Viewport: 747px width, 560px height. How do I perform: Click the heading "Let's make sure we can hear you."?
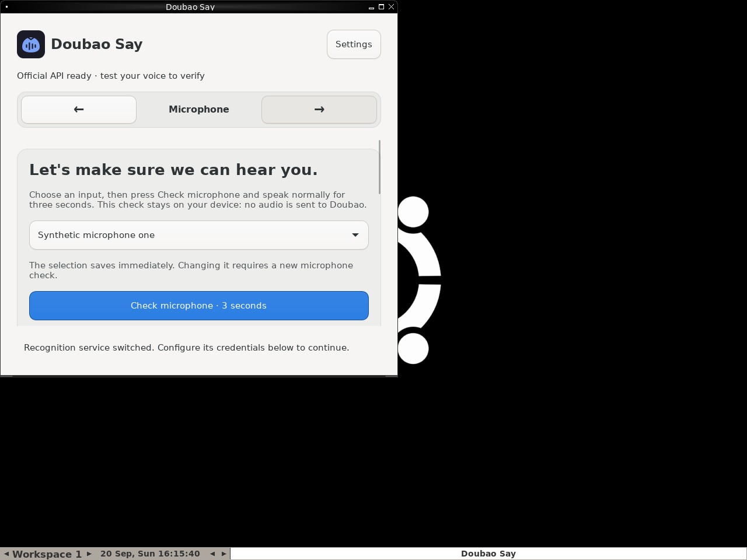pyautogui.click(x=173, y=170)
